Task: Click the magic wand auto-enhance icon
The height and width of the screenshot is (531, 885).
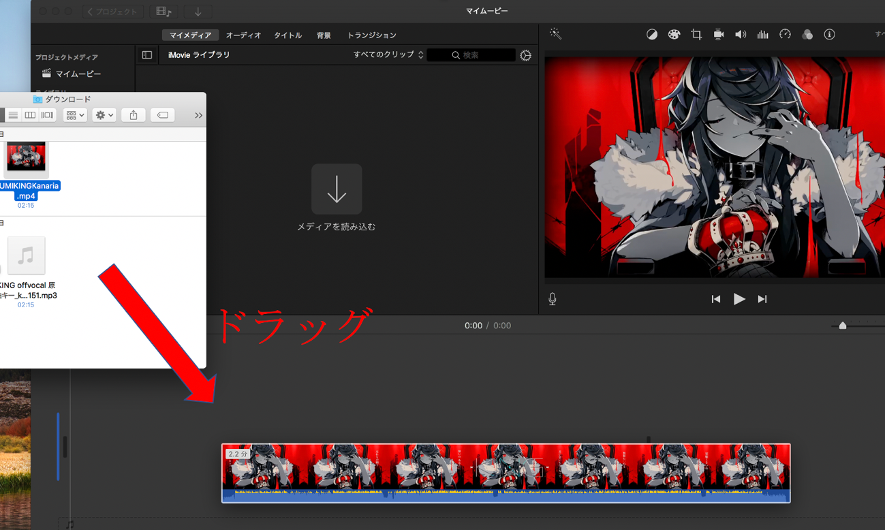Action: click(x=555, y=34)
